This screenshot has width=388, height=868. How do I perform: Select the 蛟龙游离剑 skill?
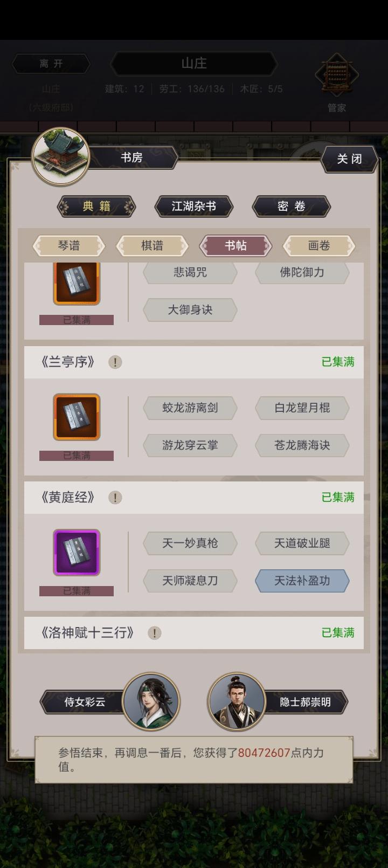click(190, 408)
